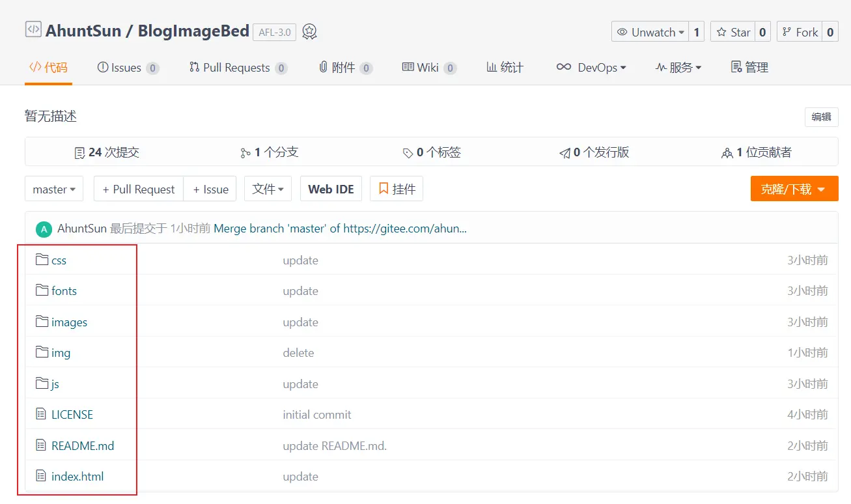Open the fonts folder
The height and width of the screenshot is (504, 851).
tap(64, 291)
